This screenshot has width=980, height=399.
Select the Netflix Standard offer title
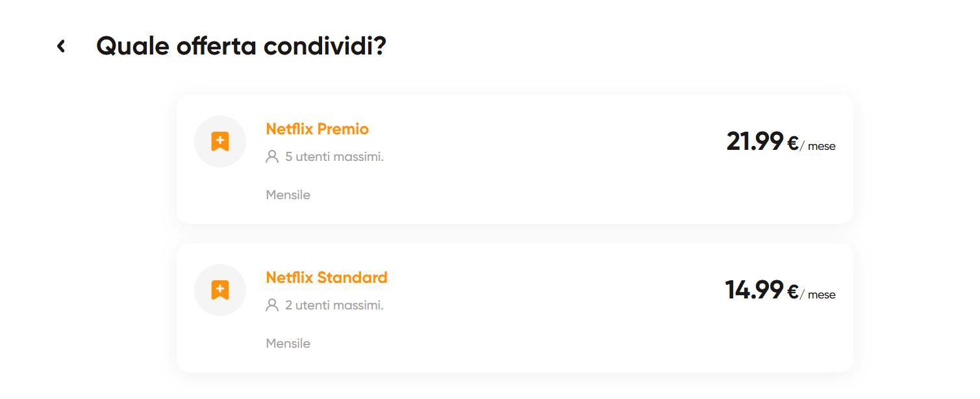coord(326,278)
